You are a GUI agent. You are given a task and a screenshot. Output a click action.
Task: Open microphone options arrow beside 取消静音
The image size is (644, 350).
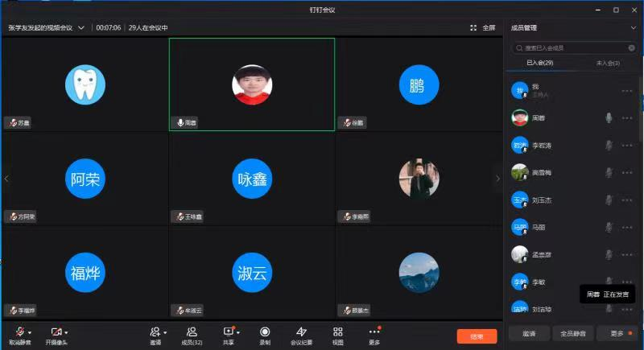(x=30, y=333)
